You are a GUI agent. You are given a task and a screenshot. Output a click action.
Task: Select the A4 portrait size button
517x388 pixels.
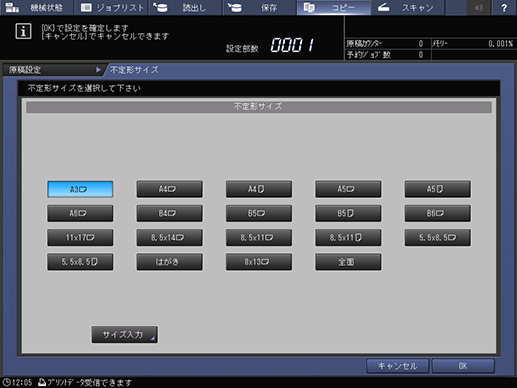tap(259, 189)
